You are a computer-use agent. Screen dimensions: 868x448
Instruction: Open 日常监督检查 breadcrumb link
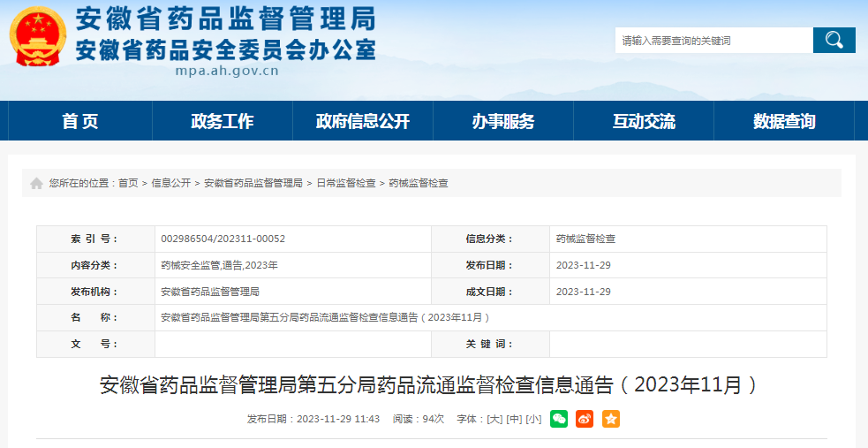tap(346, 183)
